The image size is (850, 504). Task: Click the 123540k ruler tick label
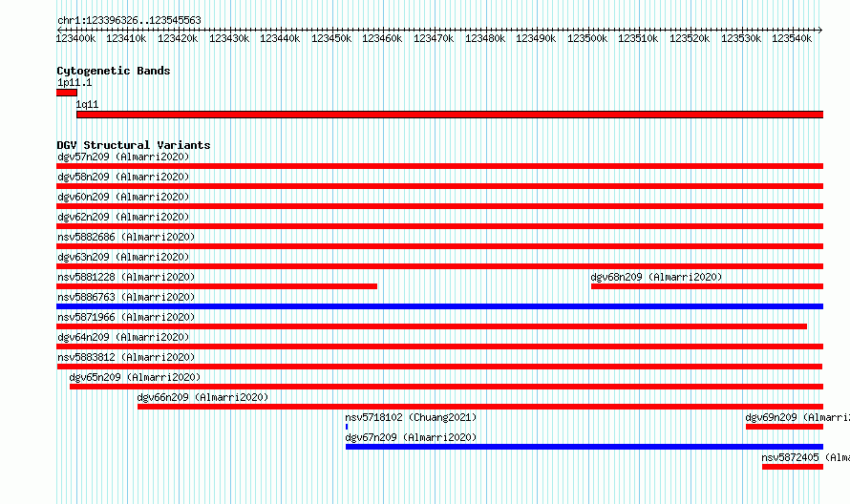point(792,38)
